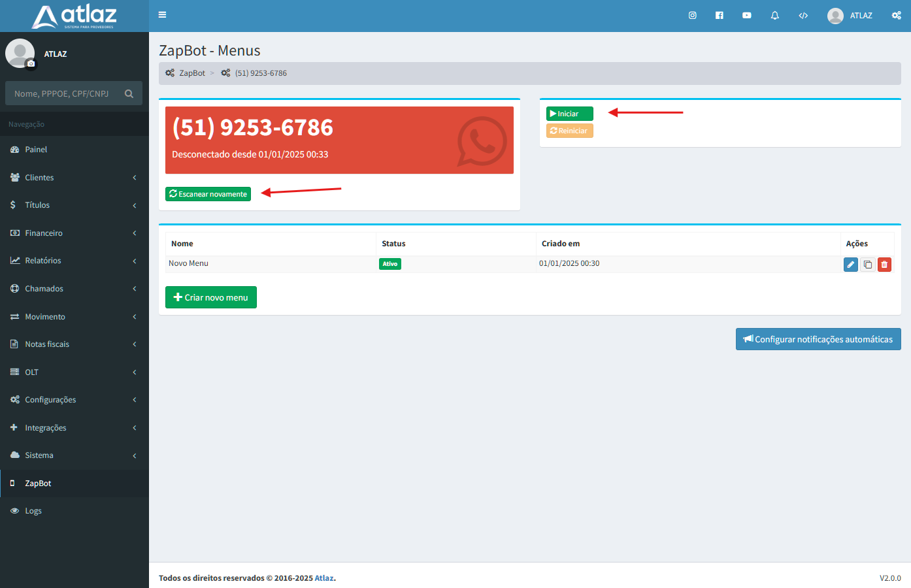Viewport: 911px width, 588px height.
Task: Click the Títulos dollar icon in sidebar
Action: coord(13,204)
